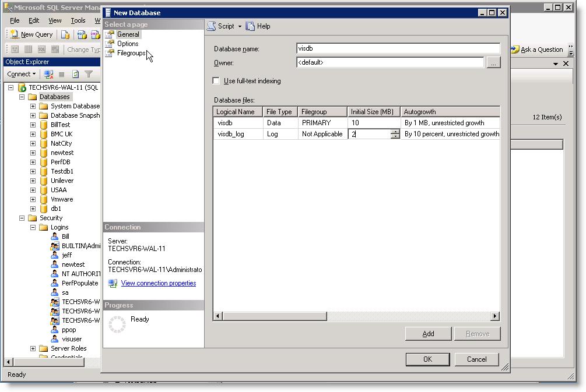Click the Help icon in dialog toolbar
Image resolution: width=586 pixels, height=392 pixels.
pos(250,26)
